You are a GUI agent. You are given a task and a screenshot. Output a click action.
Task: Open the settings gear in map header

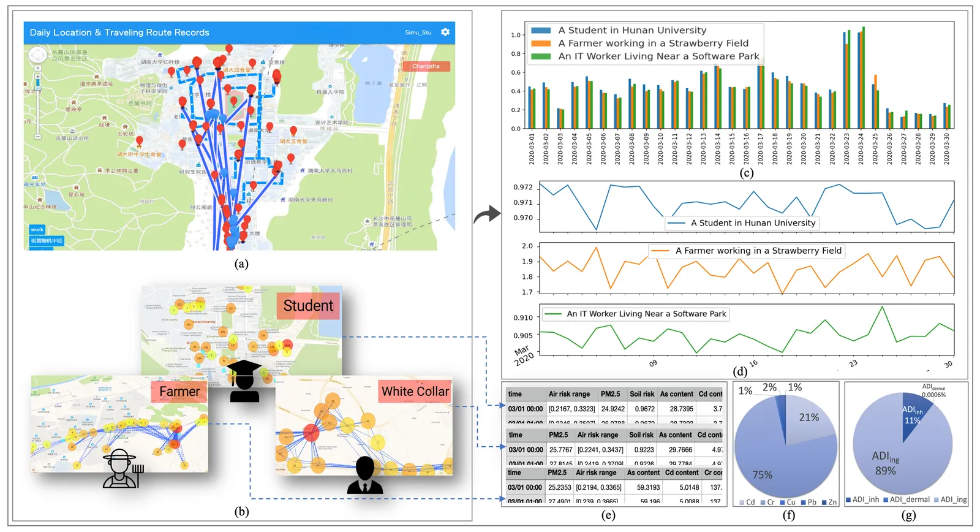click(445, 32)
